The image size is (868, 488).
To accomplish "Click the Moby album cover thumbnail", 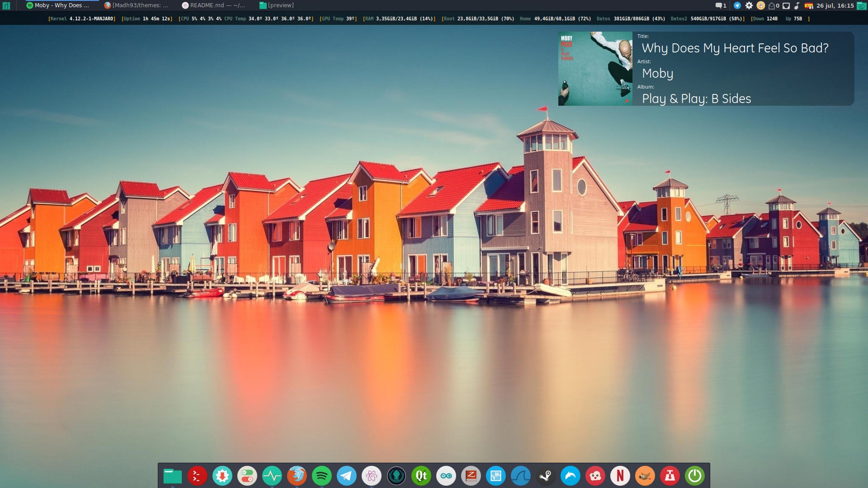I will [x=595, y=69].
